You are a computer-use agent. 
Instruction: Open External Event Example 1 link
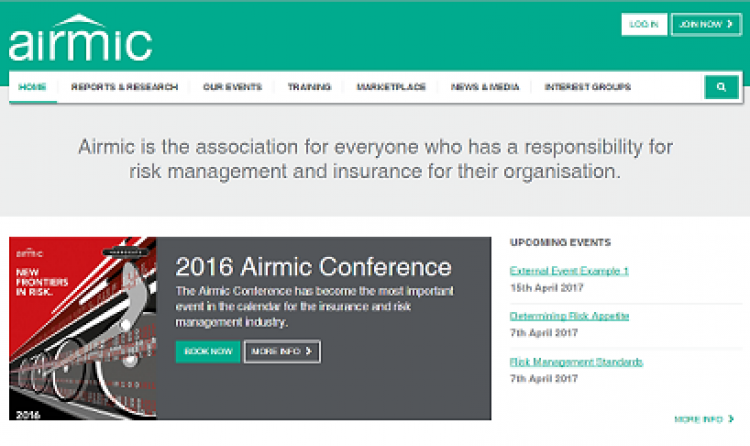[569, 271]
